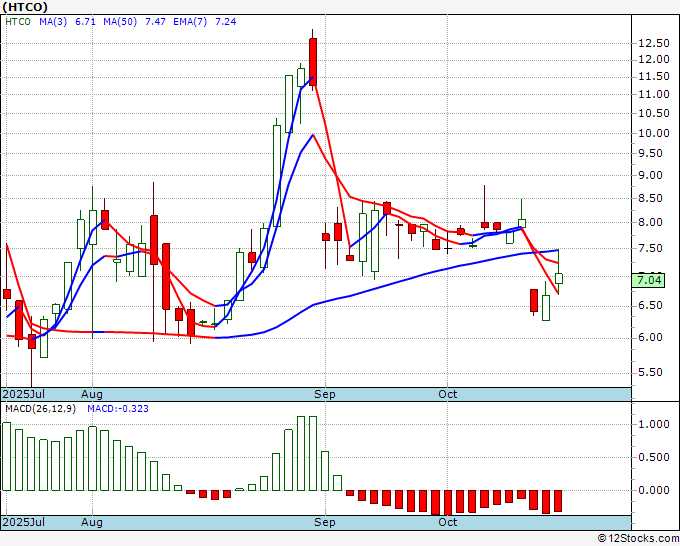Click the 1.000 MACD axis label
The image size is (680, 546).
(654, 425)
